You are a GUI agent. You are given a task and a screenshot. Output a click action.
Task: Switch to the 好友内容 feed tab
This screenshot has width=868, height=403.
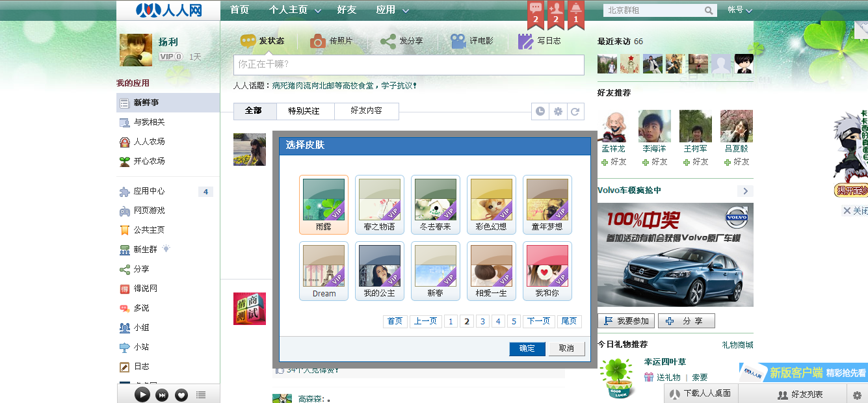(x=367, y=111)
